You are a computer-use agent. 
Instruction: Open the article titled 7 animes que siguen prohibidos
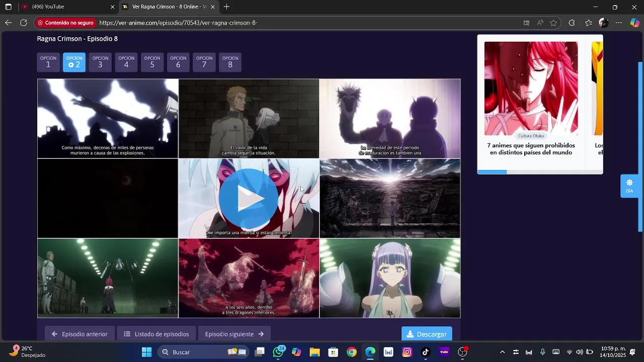pos(531,149)
